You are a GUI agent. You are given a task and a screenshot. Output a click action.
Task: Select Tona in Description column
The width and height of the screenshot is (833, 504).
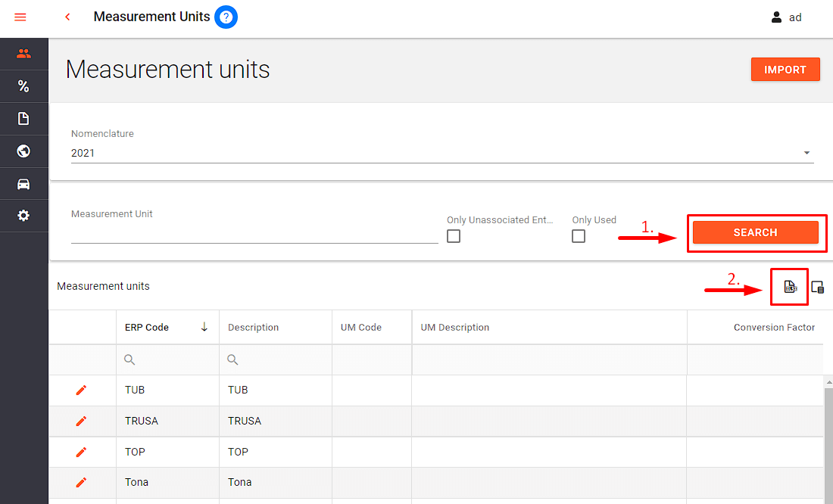(239, 482)
